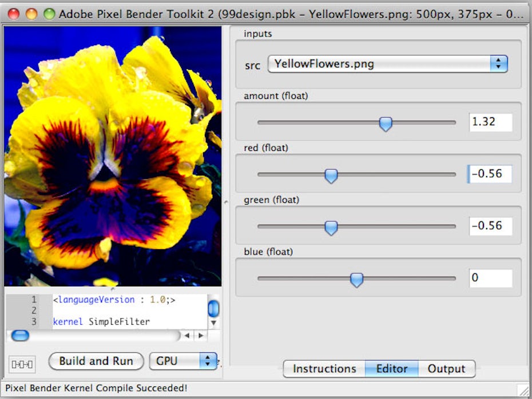Click the code editor's vertical scroll down arrow
The height and width of the screenshot is (399, 532).
[x=213, y=322]
